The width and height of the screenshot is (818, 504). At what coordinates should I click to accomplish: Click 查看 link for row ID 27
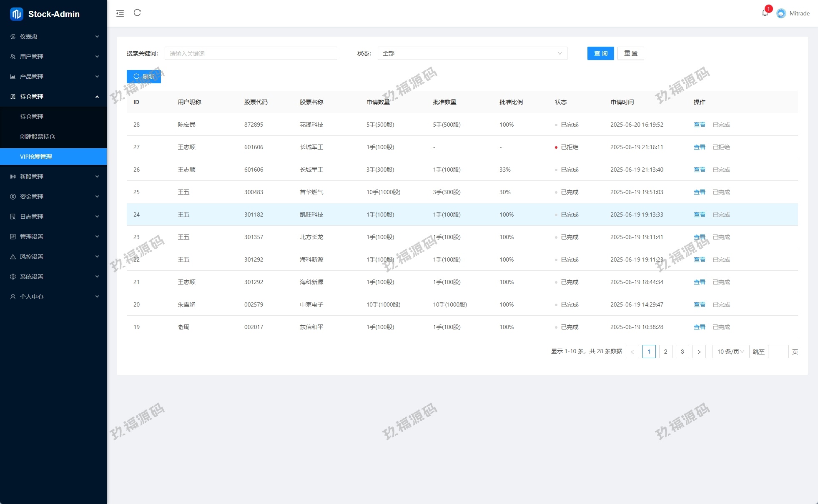tap(699, 147)
